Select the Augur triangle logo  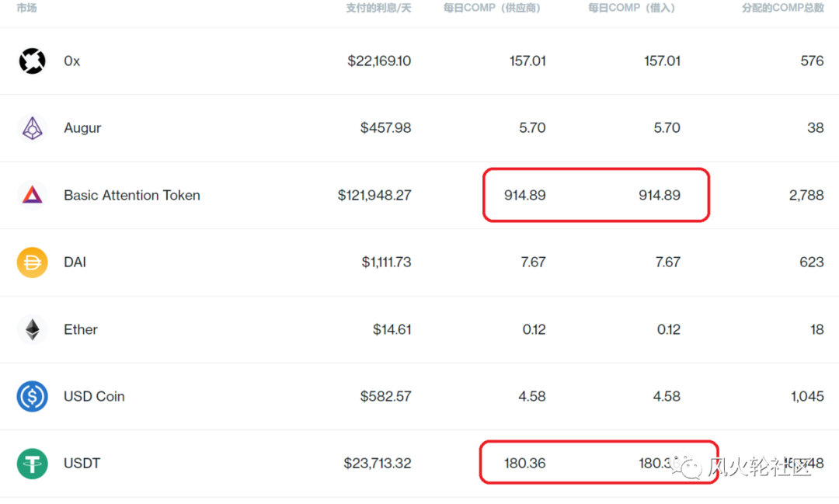pos(32,127)
